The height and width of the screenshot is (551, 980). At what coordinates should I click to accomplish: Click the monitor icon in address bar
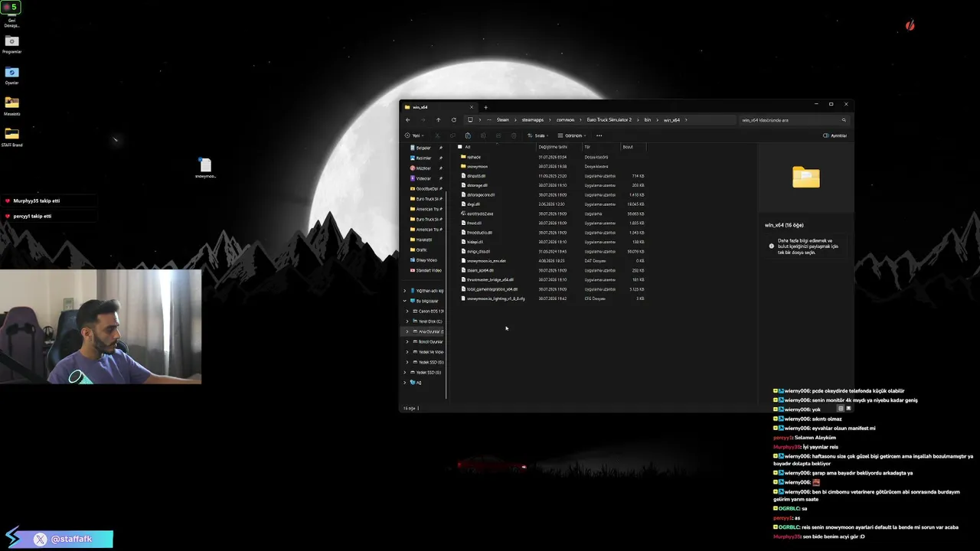[470, 120]
